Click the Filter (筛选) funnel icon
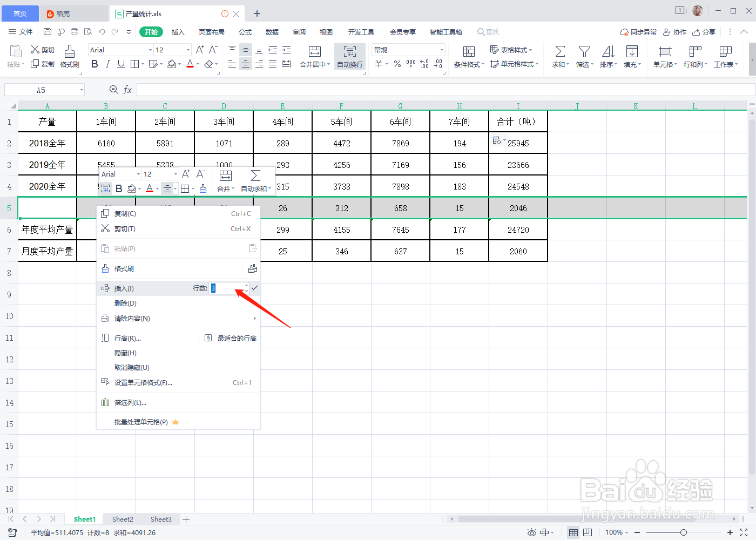This screenshot has width=756, height=540. pos(584,52)
